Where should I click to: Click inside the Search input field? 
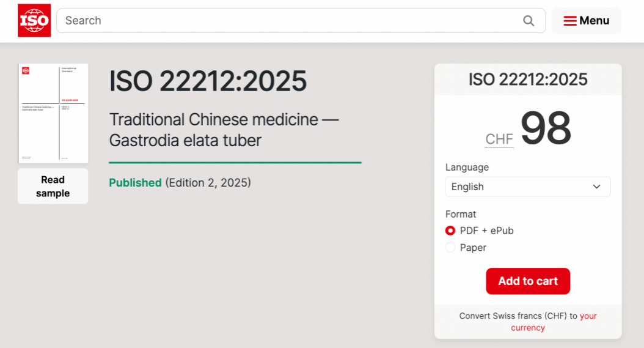click(x=287, y=21)
